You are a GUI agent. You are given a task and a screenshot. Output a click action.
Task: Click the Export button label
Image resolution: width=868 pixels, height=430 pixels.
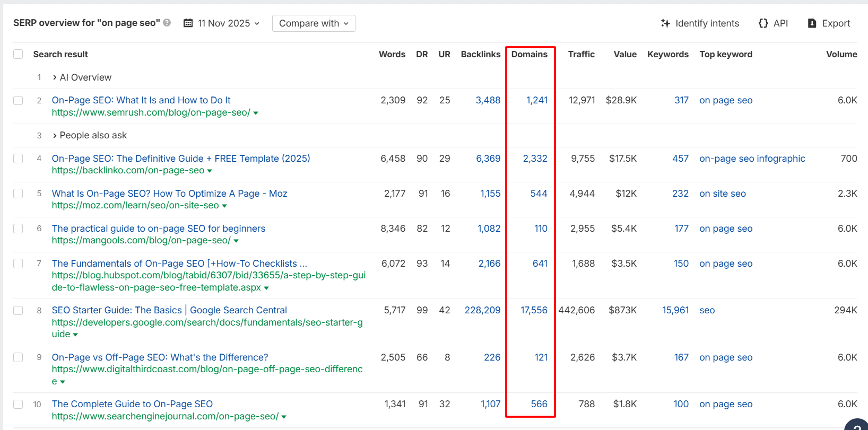(x=836, y=23)
